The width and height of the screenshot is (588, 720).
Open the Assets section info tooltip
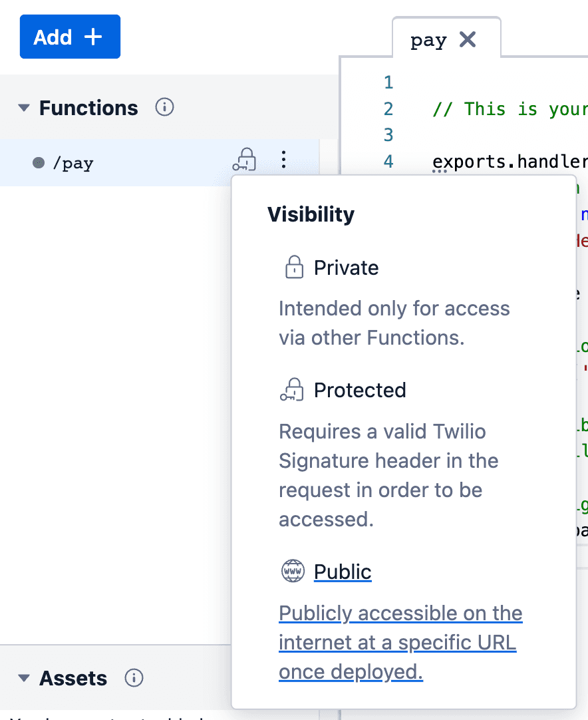(x=134, y=678)
